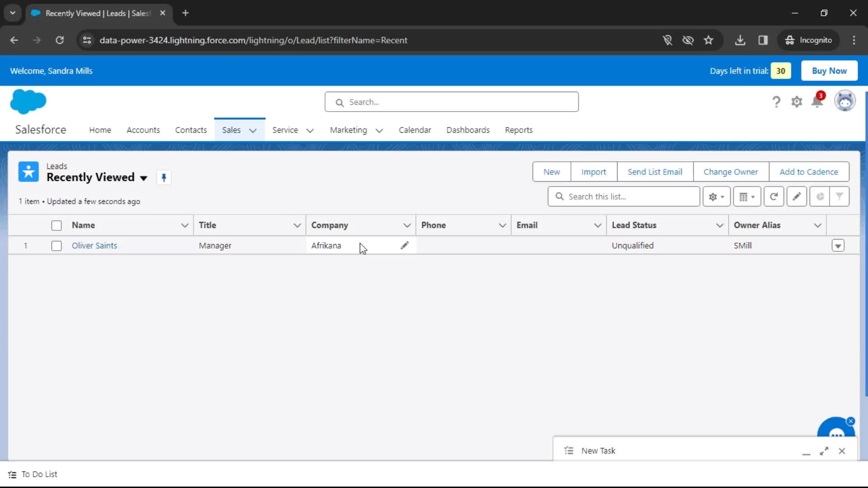Screen dimensions: 868x488
Task: Dismiss the chat bubble with its x
Action: 850,421
